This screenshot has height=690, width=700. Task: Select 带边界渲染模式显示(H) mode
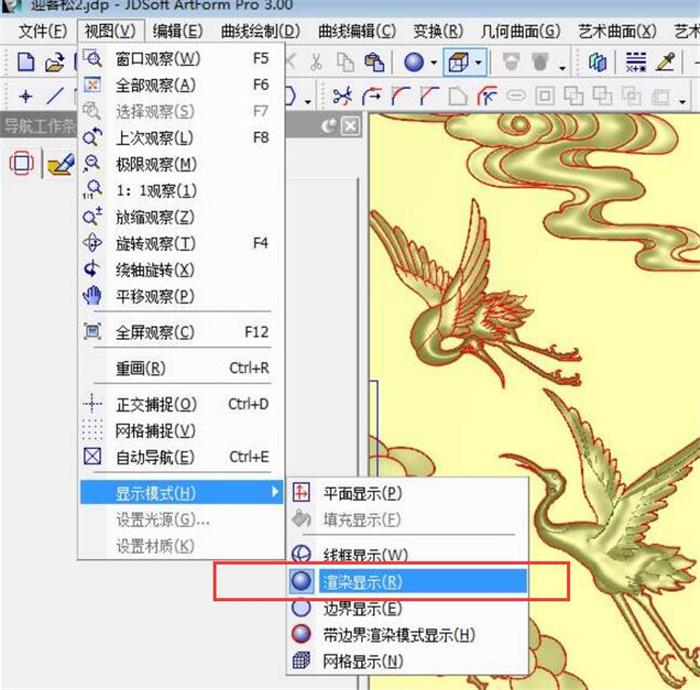point(407,634)
